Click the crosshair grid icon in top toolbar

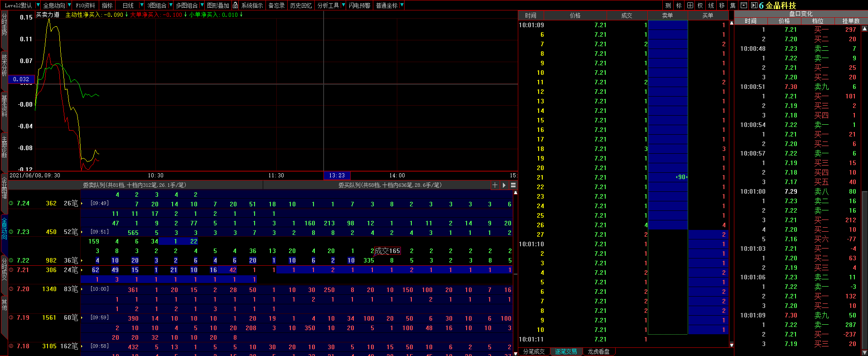690,5
